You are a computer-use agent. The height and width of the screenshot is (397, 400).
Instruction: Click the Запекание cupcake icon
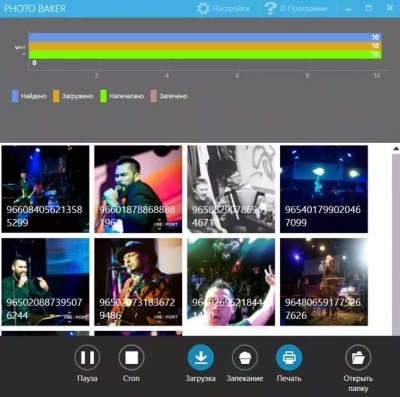[x=245, y=358]
